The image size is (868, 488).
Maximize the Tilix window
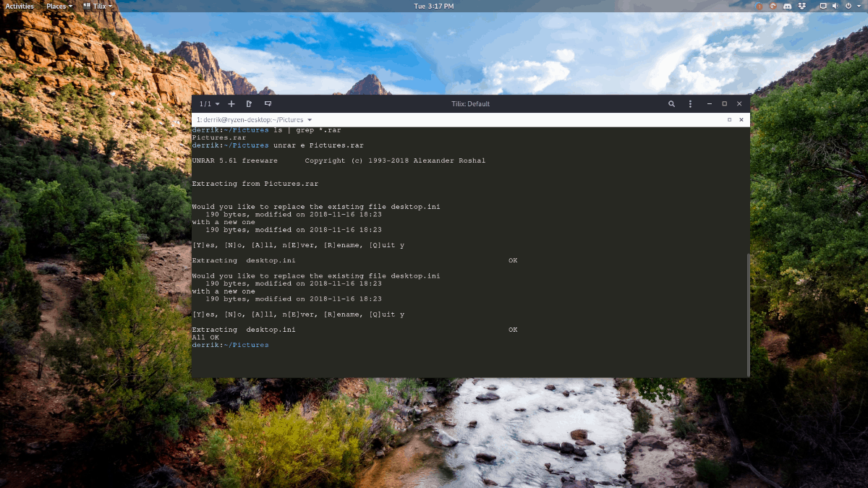(x=724, y=104)
